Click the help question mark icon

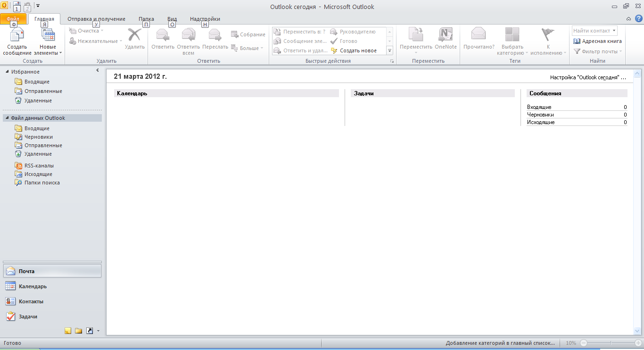[639, 18]
